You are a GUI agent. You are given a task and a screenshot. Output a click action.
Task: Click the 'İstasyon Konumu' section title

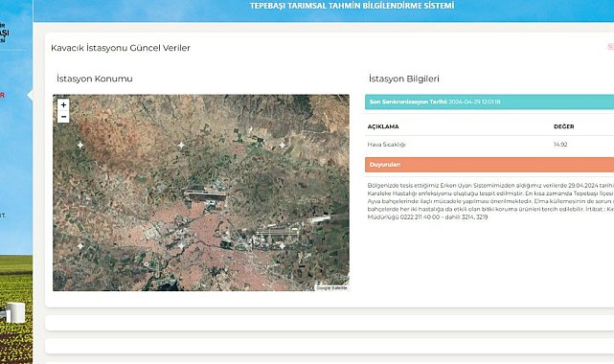pyautogui.click(x=95, y=79)
